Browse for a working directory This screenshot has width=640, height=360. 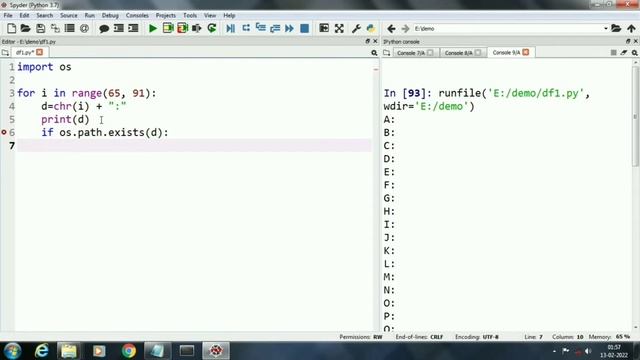point(616,28)
